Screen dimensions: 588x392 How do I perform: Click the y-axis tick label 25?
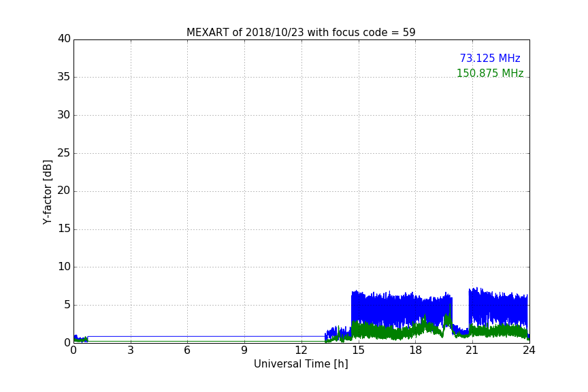coord(64,152)
